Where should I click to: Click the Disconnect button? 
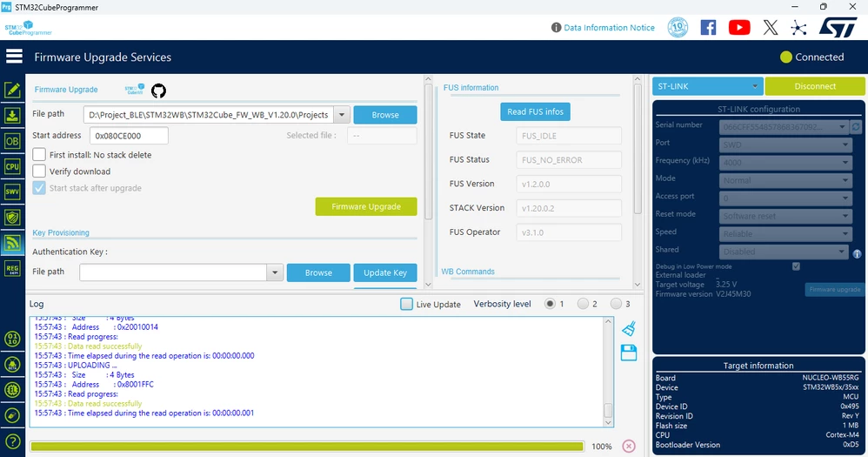(815, 86)
